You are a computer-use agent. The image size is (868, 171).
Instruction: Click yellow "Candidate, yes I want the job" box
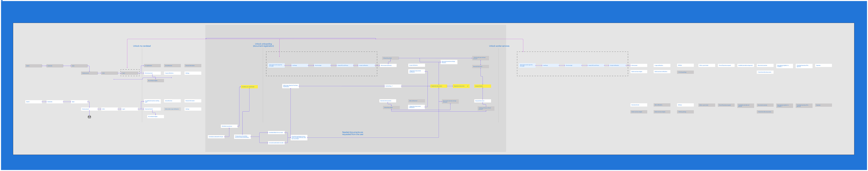point(249,87)
